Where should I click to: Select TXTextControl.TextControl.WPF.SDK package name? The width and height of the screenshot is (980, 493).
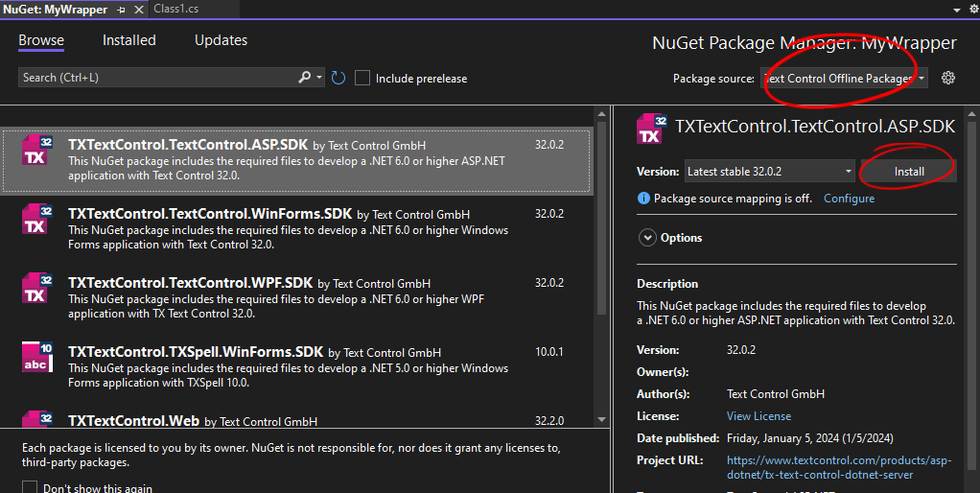pos(191,282)
